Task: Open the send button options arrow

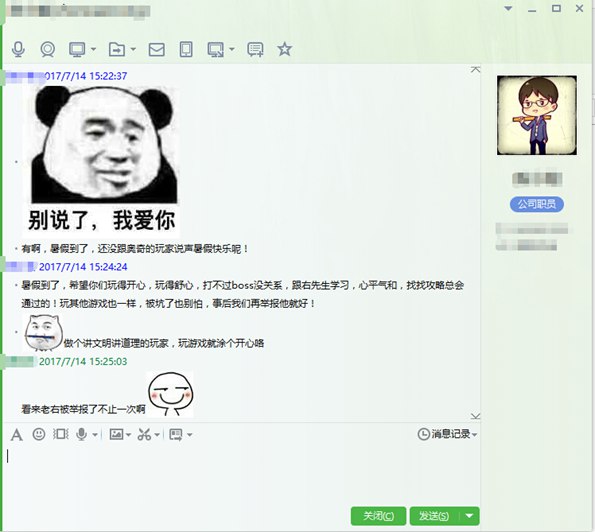Action: (469, 516)
